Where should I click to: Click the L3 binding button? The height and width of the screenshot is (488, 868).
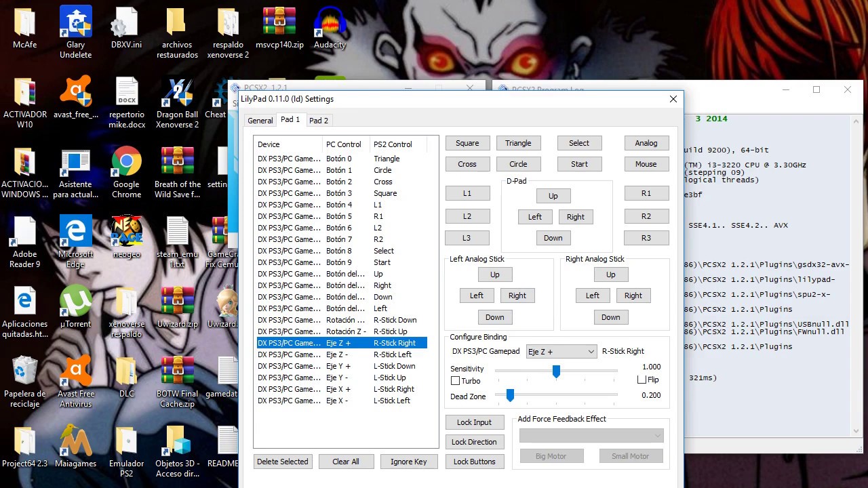pos(467,238)
